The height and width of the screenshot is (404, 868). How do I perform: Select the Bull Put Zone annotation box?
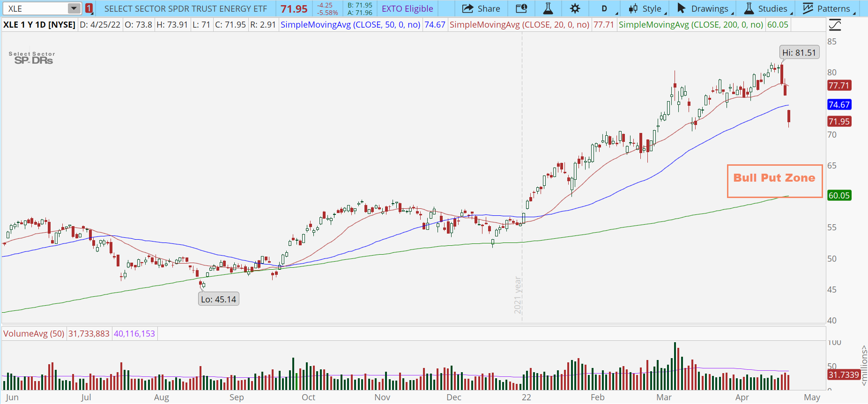pyautogui.click(x=774, y=181)
